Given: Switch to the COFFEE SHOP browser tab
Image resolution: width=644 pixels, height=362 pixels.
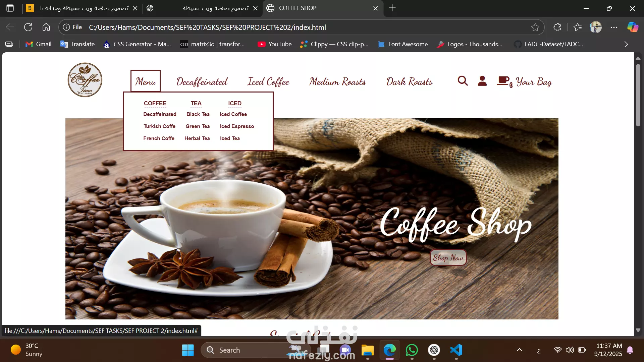Looking at the screenshot, I should (298, 8).
